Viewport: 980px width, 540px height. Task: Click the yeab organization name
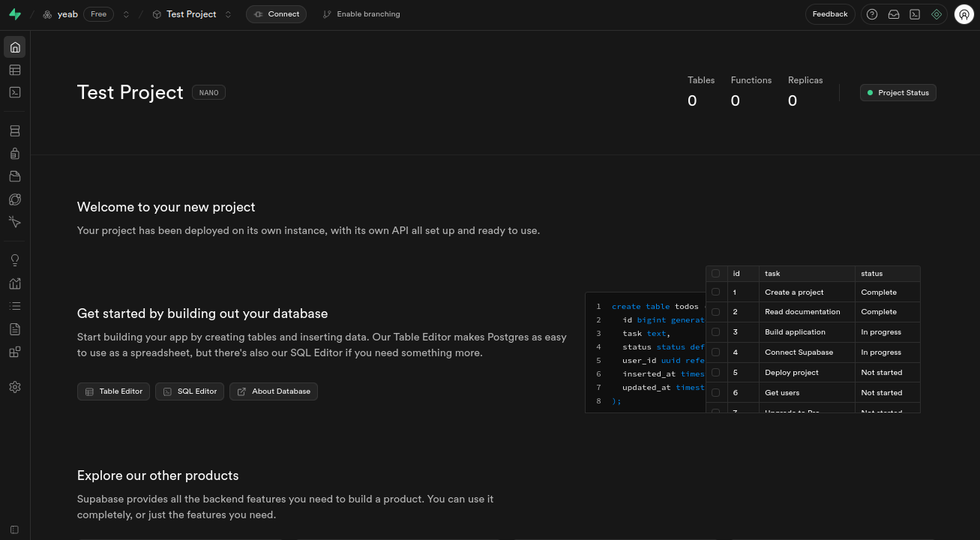67,14
